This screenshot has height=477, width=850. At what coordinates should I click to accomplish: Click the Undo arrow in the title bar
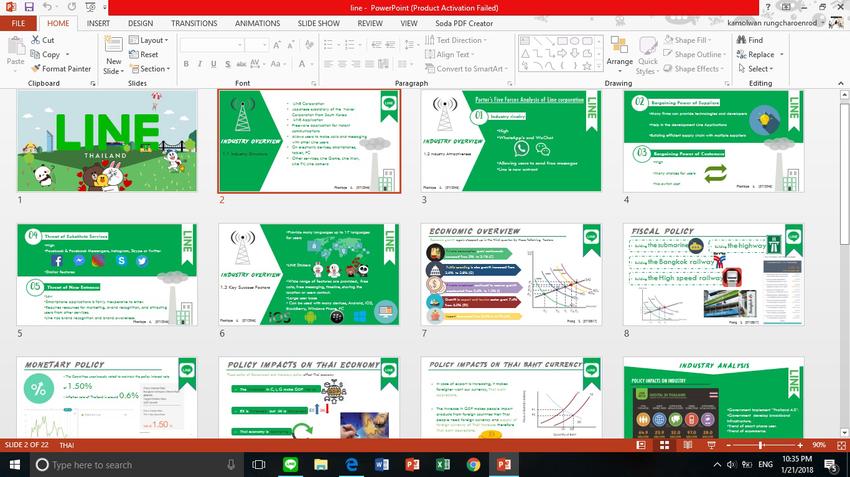[47, 7]
